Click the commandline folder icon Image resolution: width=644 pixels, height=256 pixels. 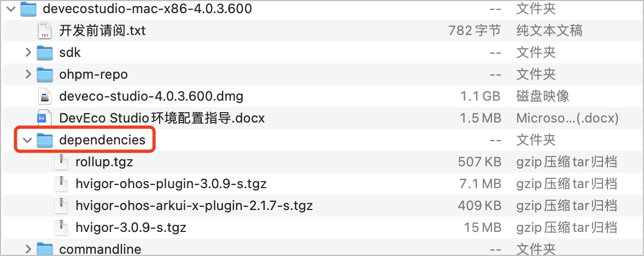pos(45,249)
